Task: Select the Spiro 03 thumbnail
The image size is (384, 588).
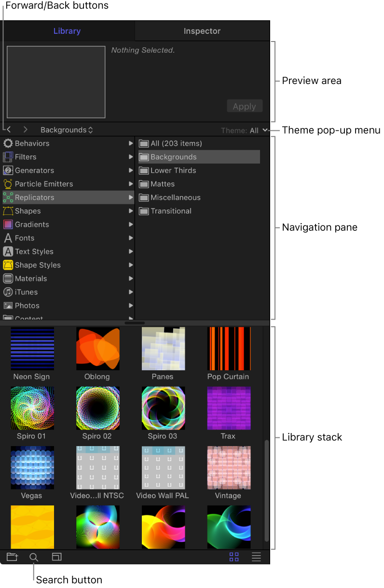Action: tap(164, 408)
